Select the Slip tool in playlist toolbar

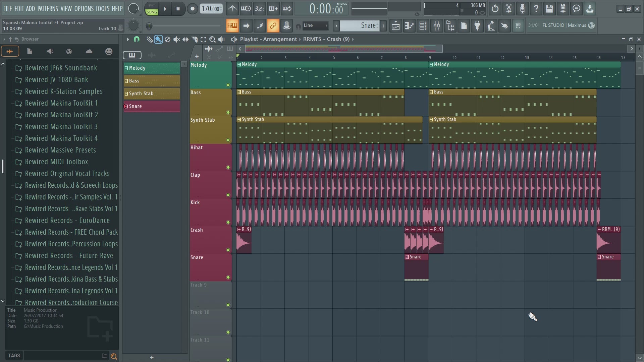click(185, 39)
